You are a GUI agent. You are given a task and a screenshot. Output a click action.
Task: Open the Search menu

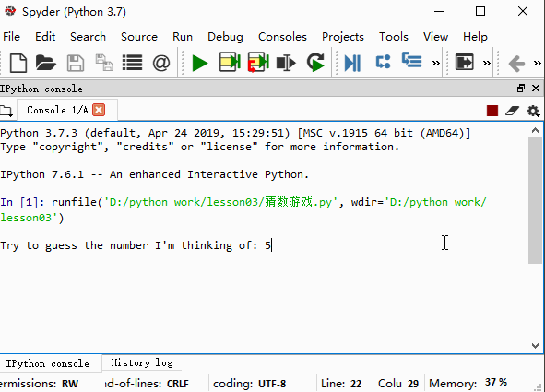pyautogui.click(x=88, y=37)
